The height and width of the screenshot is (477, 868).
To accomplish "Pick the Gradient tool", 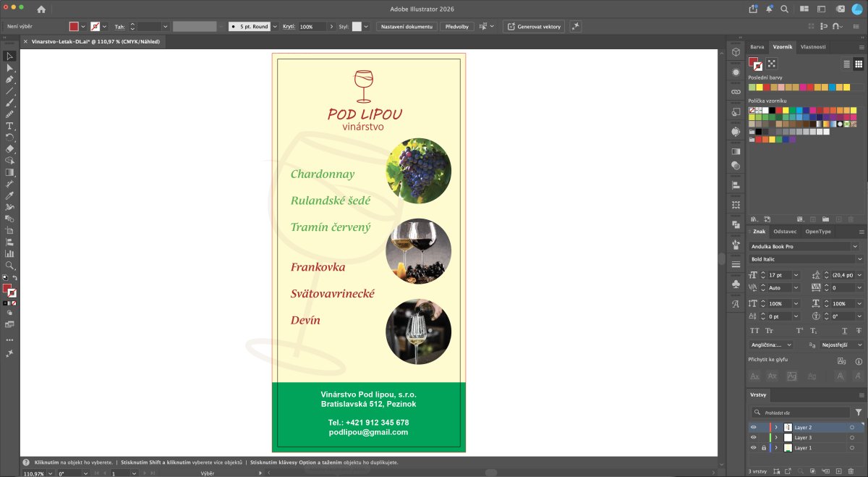I will [x=10, y=172].
